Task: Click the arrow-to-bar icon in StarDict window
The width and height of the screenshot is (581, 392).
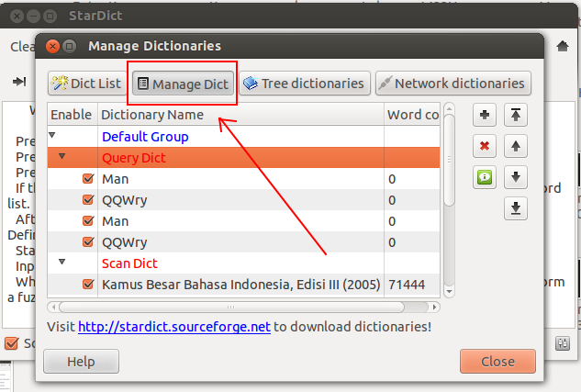Action: 19,81
